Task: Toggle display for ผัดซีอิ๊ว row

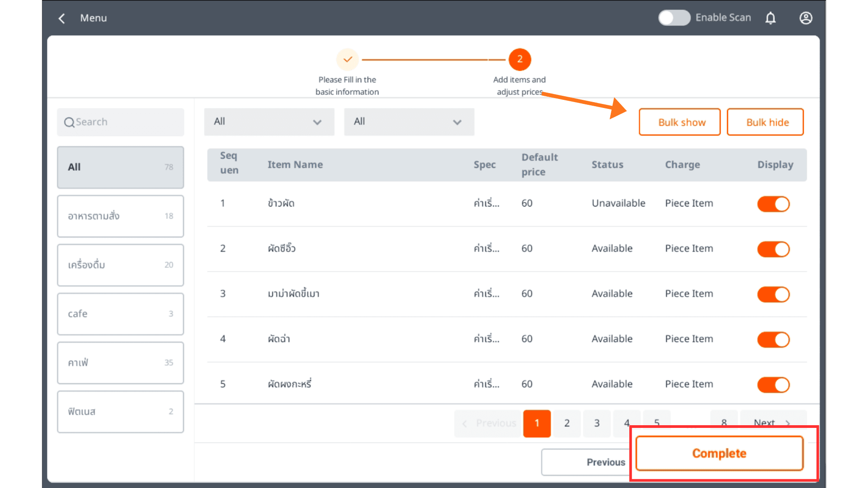Action: pyautogui.click(x=773, y=249)
